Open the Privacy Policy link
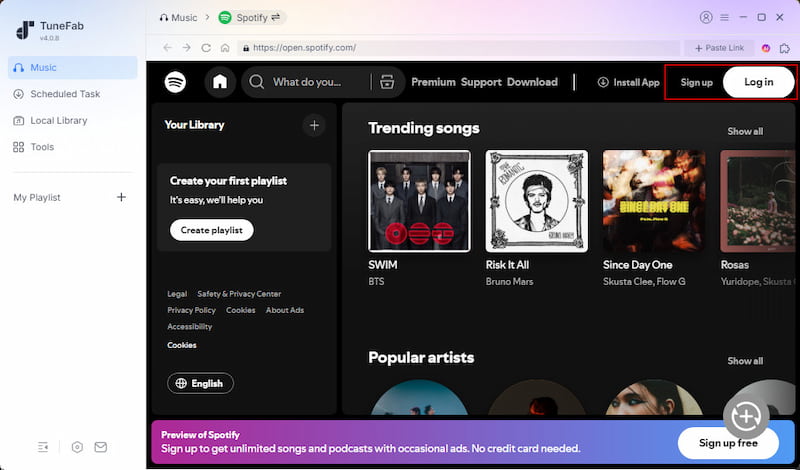 [191, 310]
